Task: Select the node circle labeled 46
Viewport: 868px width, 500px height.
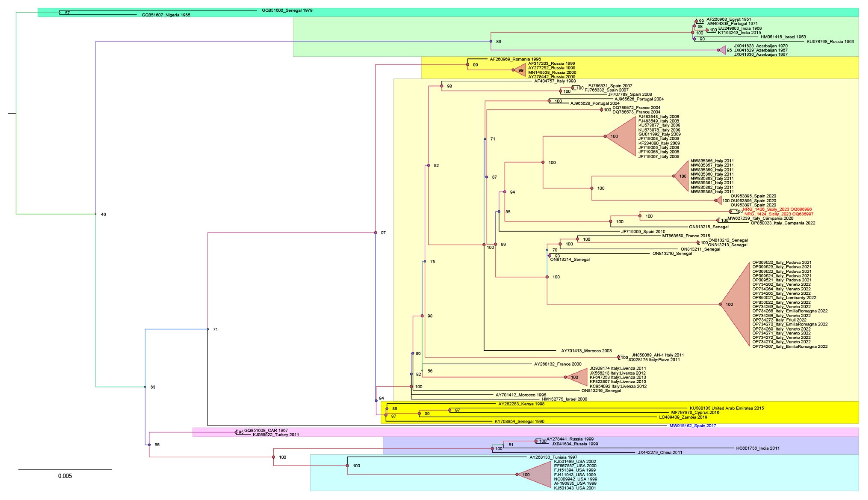Action: coord(96,214)
